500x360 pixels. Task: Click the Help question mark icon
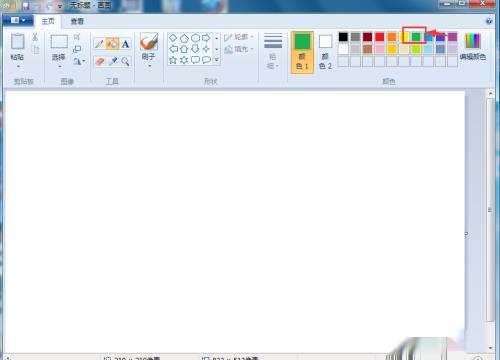point(489,21)
